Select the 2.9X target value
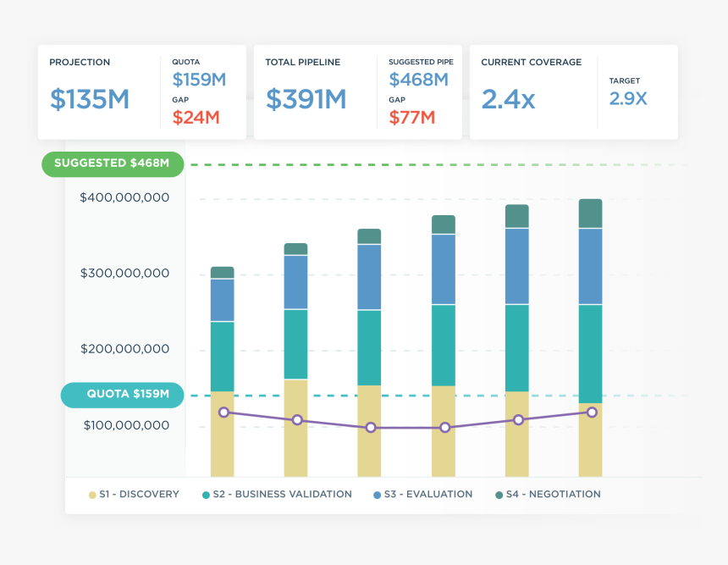Viewport: 728px width, 565px height. 628,98
